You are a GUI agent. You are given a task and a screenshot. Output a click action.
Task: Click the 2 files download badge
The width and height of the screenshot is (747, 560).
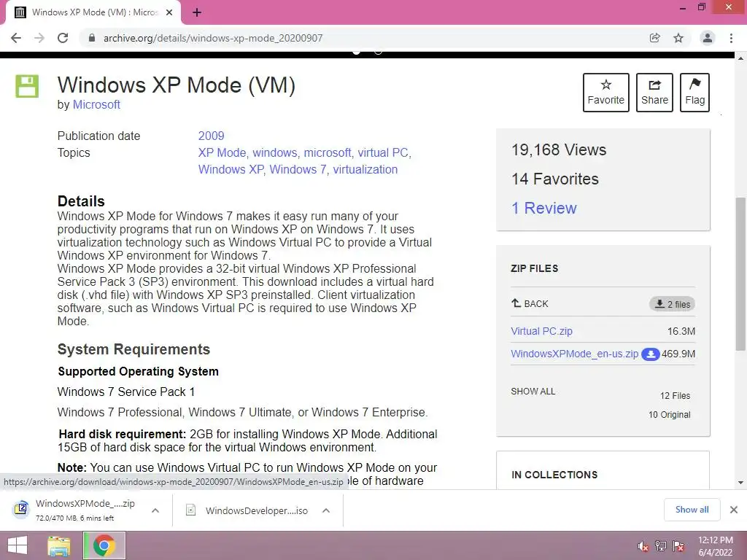672,304
